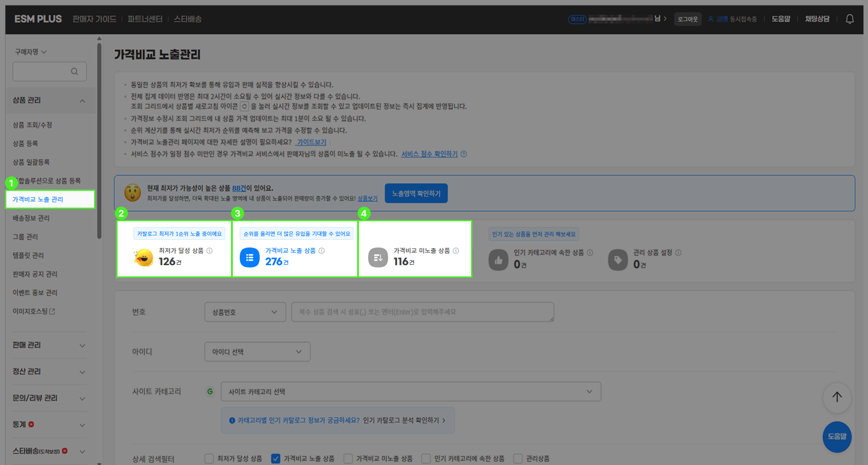The height and width of the screenshot is (465, 868).
Task: Click the surprised emoji face icon
Action: point(132,193)
